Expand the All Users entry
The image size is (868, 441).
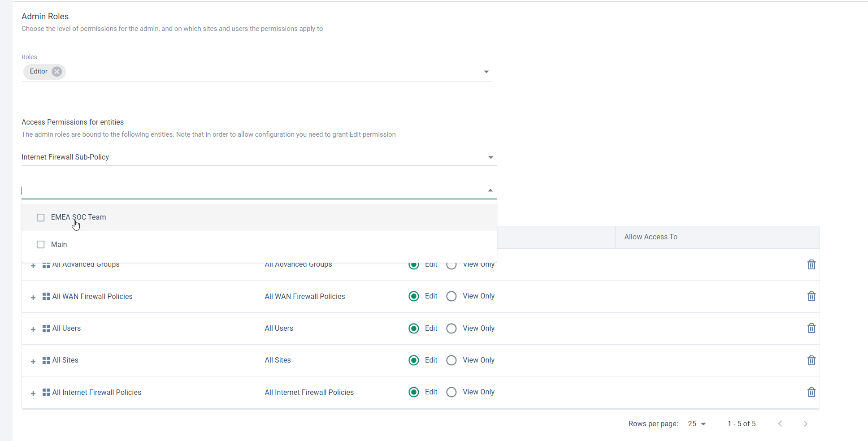tap(32, 329)
